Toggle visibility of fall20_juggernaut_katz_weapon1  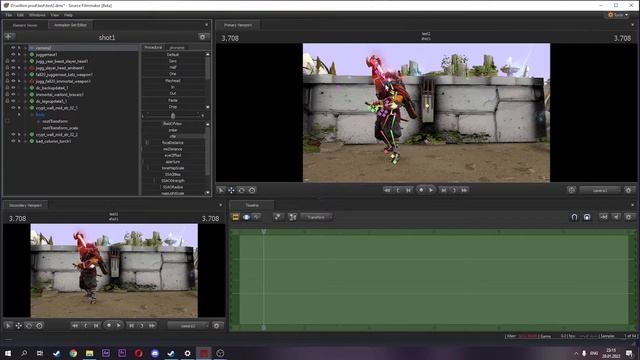pos(13,74)
